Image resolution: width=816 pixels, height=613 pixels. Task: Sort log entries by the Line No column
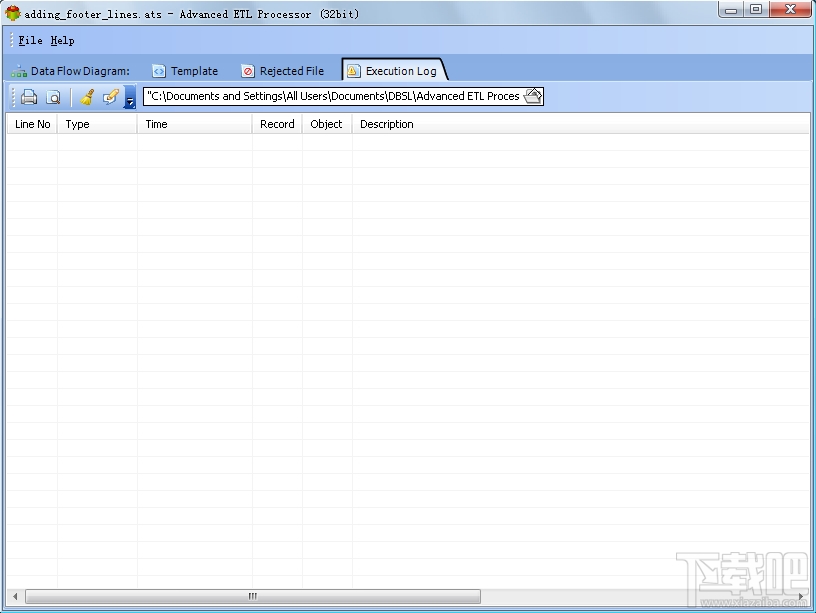[32, 123]
